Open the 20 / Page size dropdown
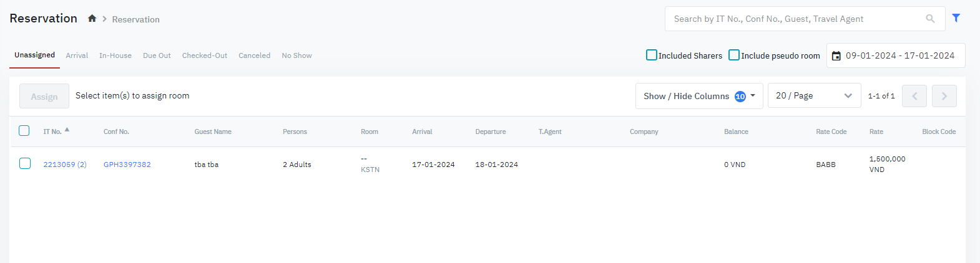 [813, 96]
